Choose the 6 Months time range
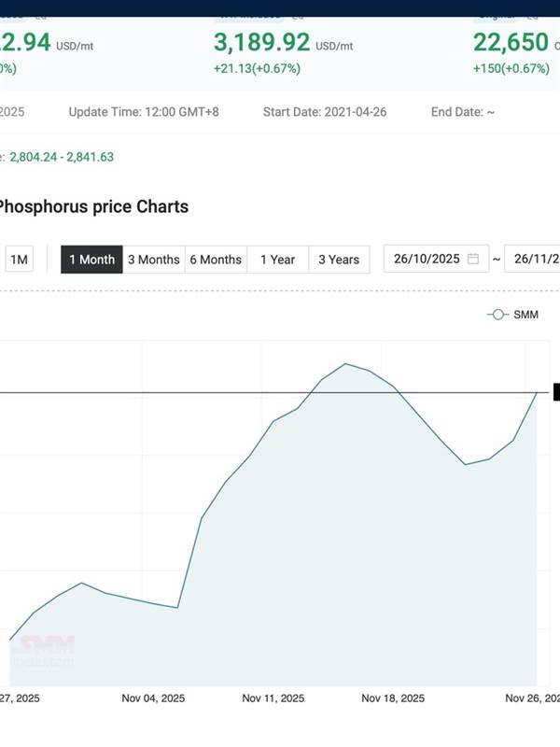 click(x=216, y=260)
